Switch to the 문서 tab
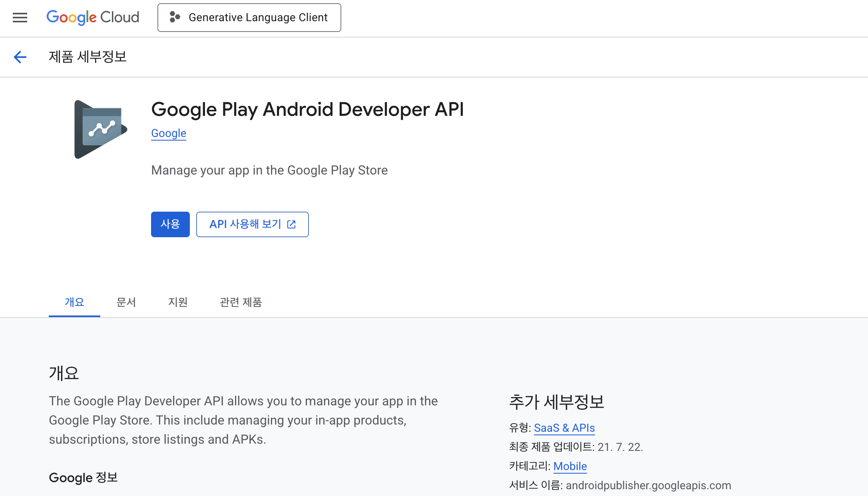 pos(126,302)
